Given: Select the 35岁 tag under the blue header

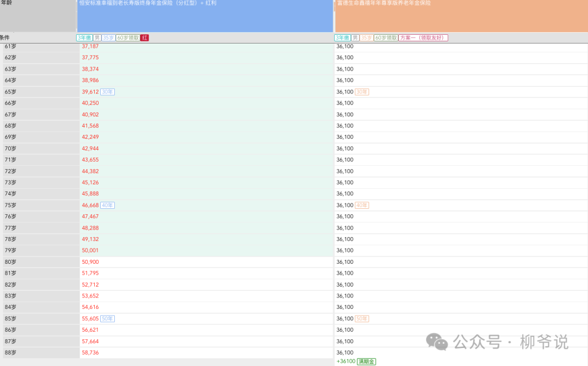Looking at the screenshot, I should [108, 38].
